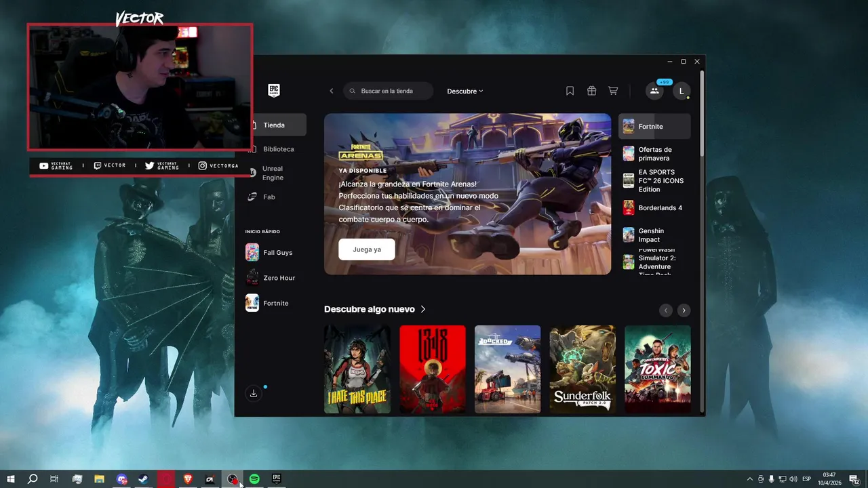Go back using the left arrow near search
The width and height of the screenshot is (868, 488).
point(332,91)
